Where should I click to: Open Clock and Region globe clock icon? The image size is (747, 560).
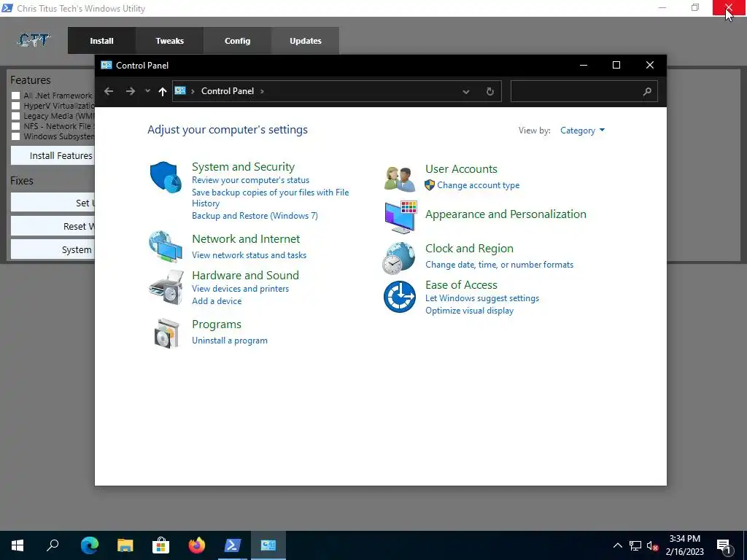tap(399, 258)
